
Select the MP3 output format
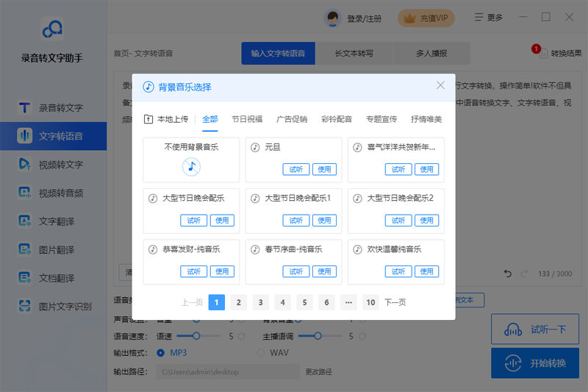161,353
